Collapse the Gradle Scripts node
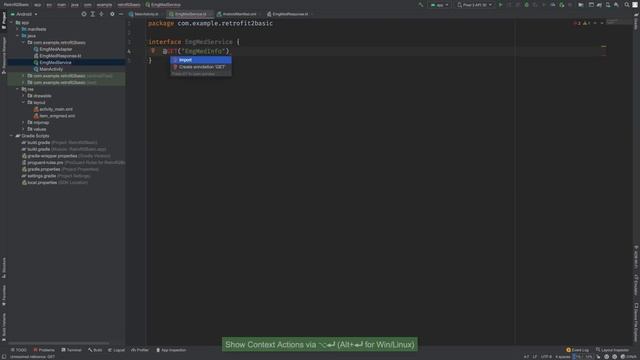This screenshot has height=360, width=640. [11, 136]
